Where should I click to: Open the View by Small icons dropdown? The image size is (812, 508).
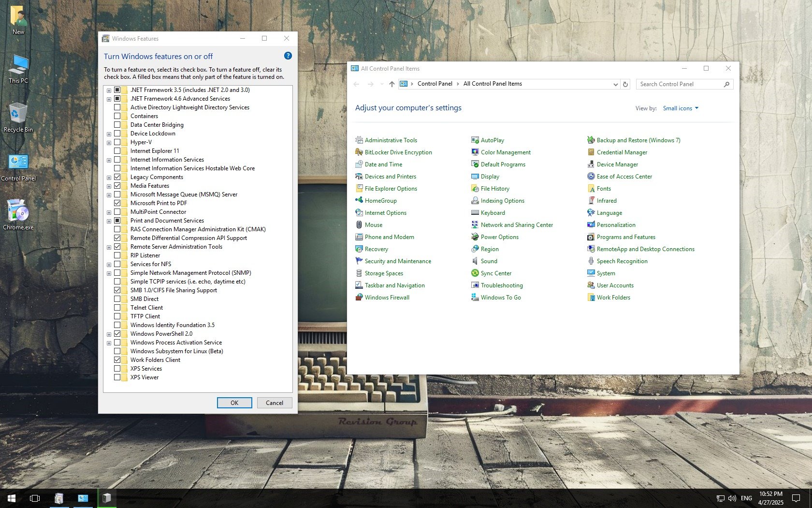click(680, 108)
